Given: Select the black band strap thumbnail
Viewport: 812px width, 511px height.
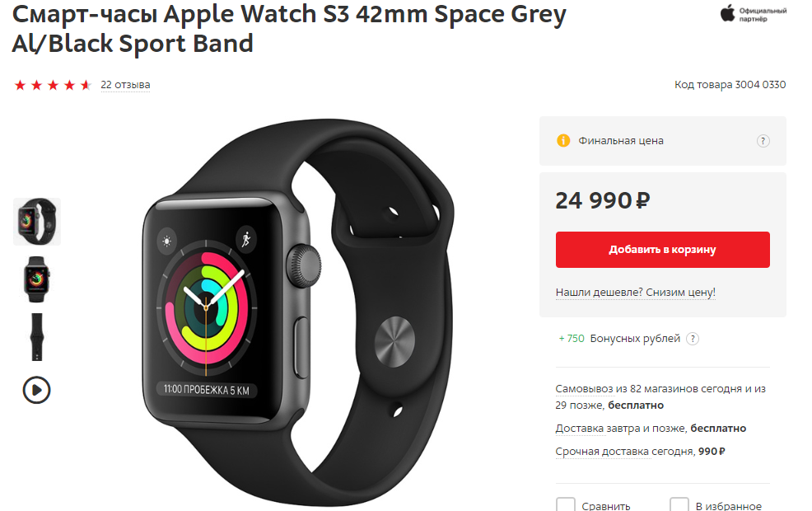Looking at the screenshot, I should [x=36, y=337].
